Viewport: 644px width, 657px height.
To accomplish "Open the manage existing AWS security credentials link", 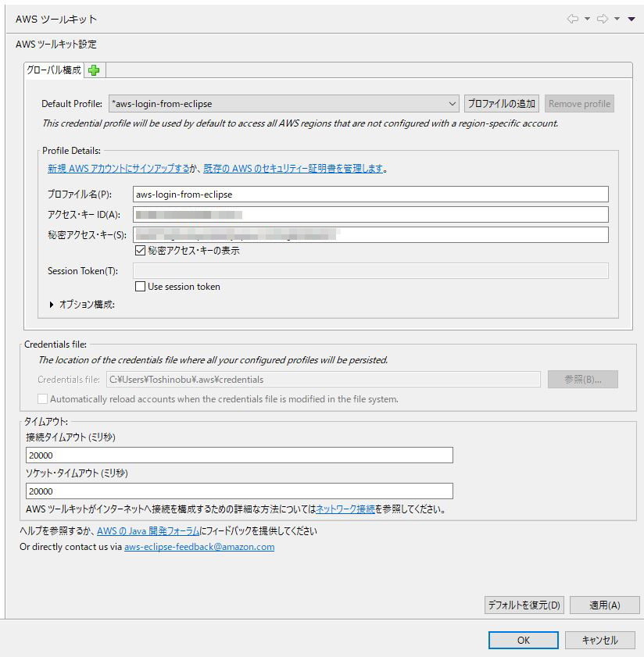I will (x=294, y=169).
